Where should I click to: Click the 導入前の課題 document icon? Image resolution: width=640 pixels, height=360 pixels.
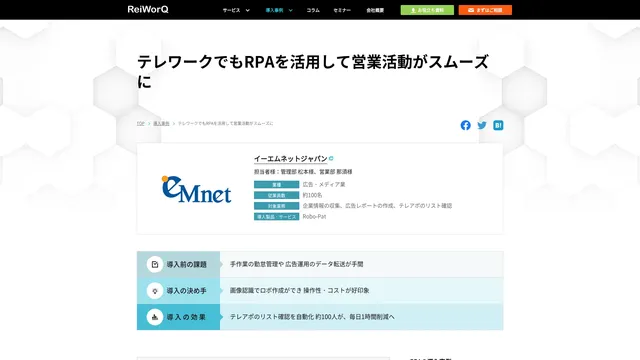coord(155,264)
